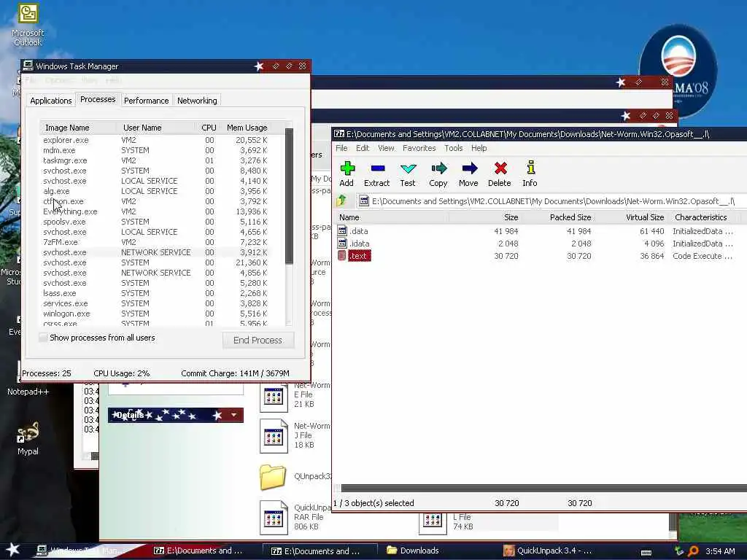
Task: Select the 74 KB L File icon
Action: coord(433,523)
